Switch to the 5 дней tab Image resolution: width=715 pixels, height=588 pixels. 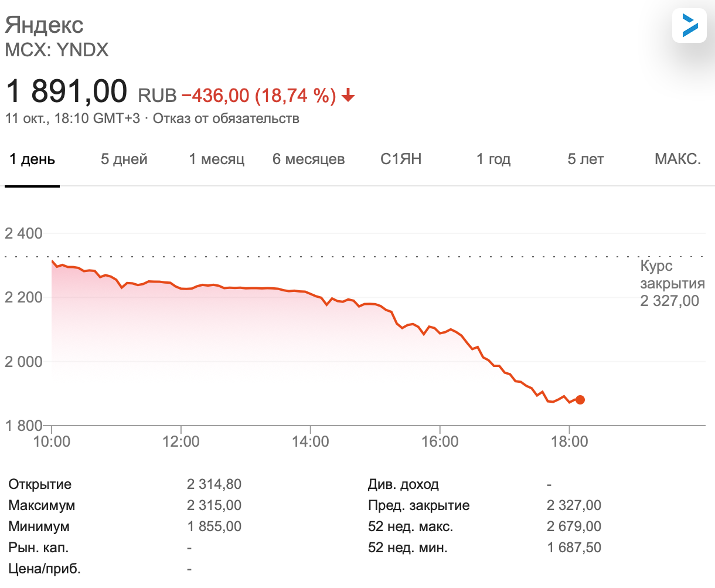(x=124, y=159)
